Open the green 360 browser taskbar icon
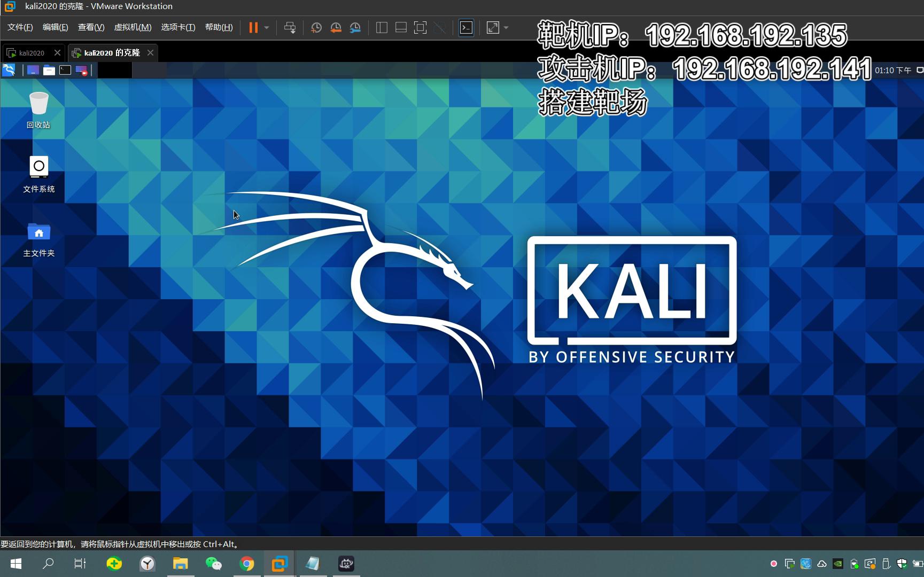Image resolution: width=924 pixels, height=577 pixels. tap(114, 564)
